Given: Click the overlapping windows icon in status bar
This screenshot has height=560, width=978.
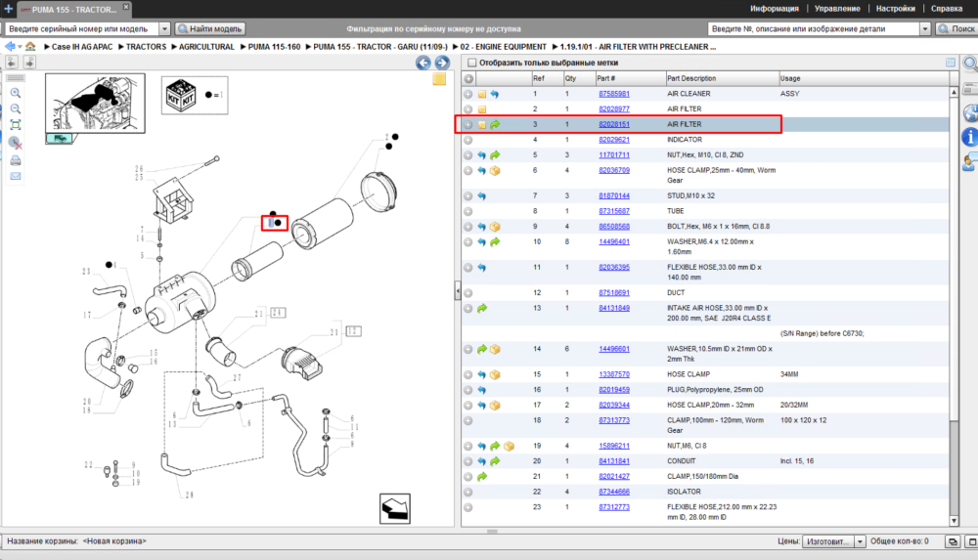Looking at the screenshot, I should (953, 541).
